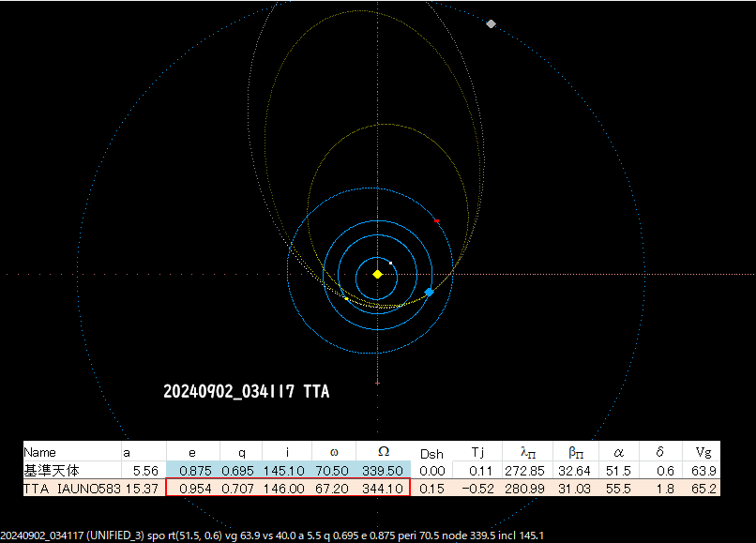
Task: Click the Dsh value 0.15 cell
Action: coord(431,488)
